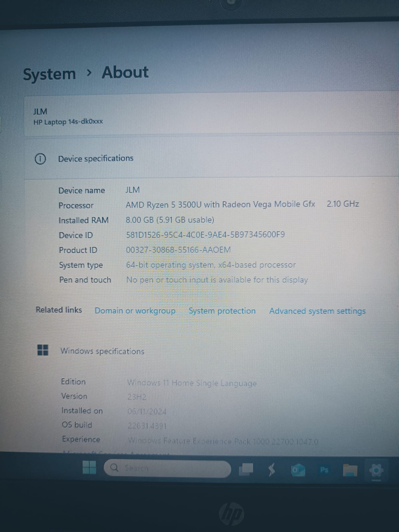Viewport: 399px width, 532px height.
Task: Select the Windows Feature Experience Pack text
Action: (223, 441)
